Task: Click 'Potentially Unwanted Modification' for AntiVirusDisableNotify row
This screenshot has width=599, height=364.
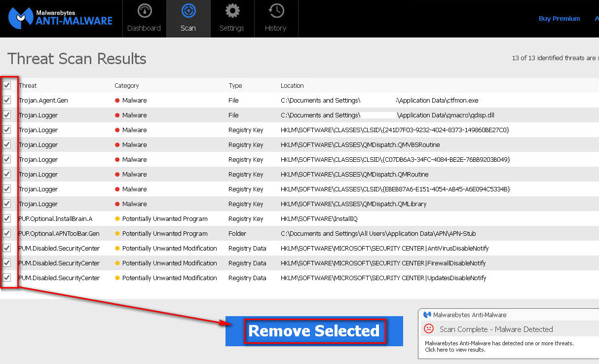Action: 170,248
